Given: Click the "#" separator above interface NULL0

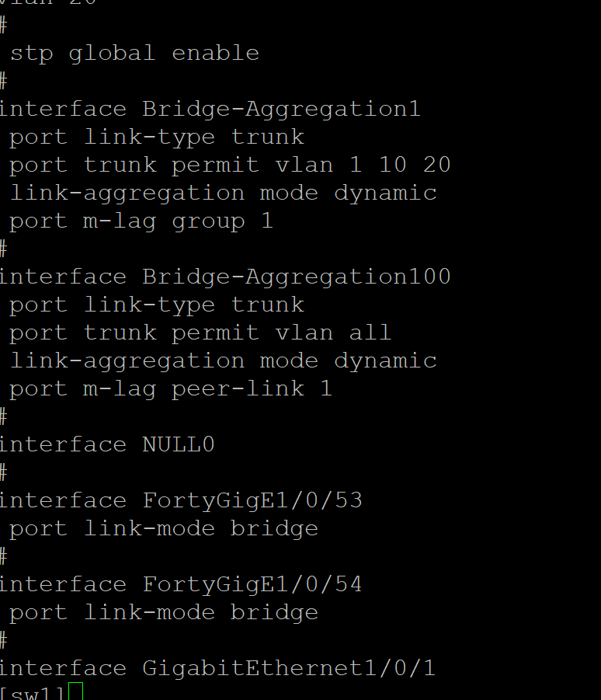Looking at the screenshot, I should click(x=4, y=416).
